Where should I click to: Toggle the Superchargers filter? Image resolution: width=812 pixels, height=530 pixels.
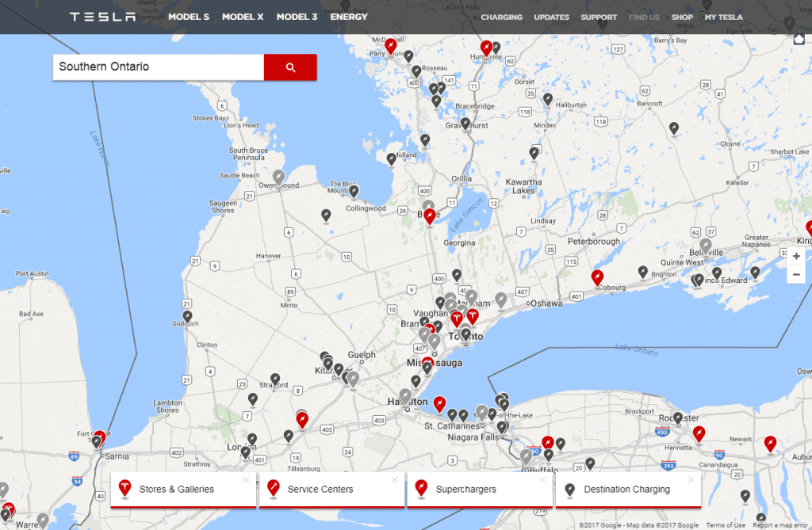click(x=480, y=489)
